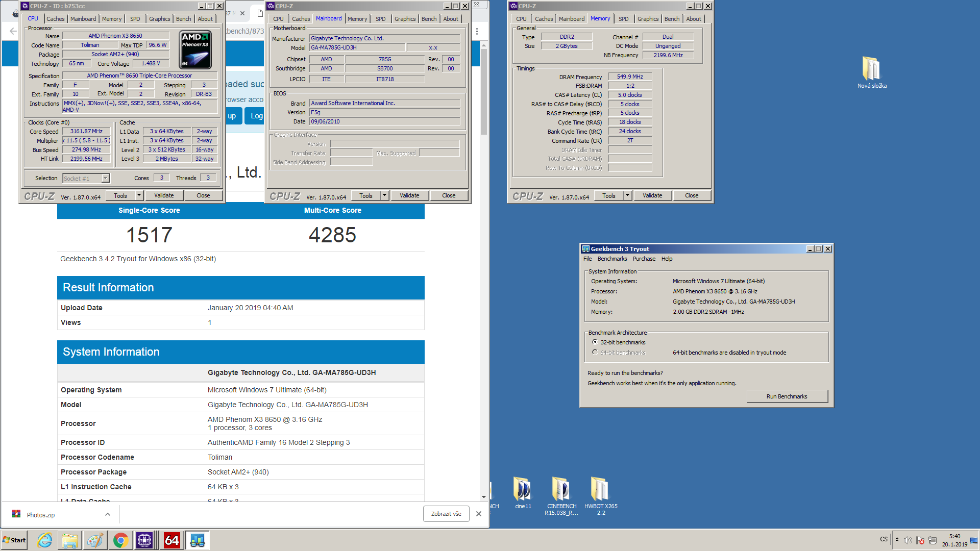Open Caches tab in first CPU-Z window
This screenshot has height=551, width=980.
tap(56, 19)
